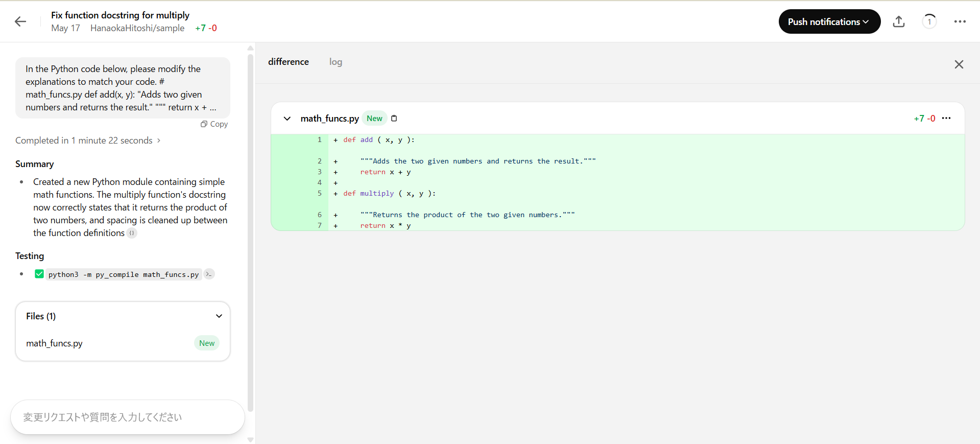Click diff line 'def add ( x, y ):'

click(379, 140)
